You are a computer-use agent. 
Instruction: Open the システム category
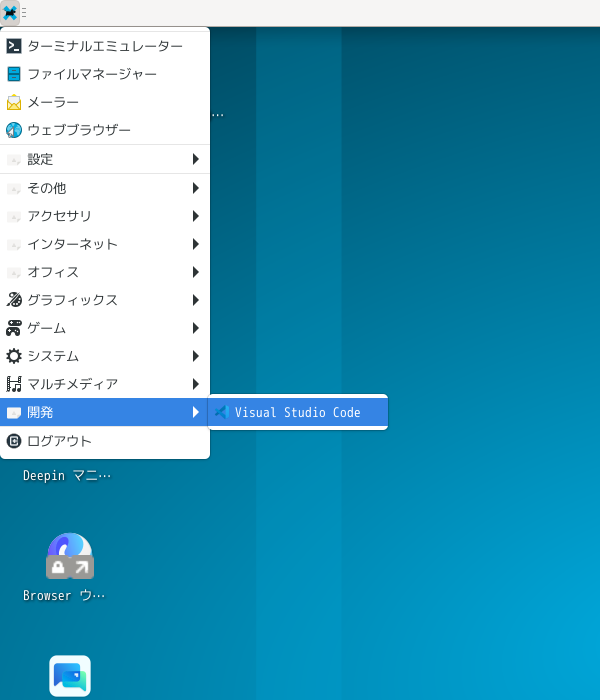(x=105, y=356)
